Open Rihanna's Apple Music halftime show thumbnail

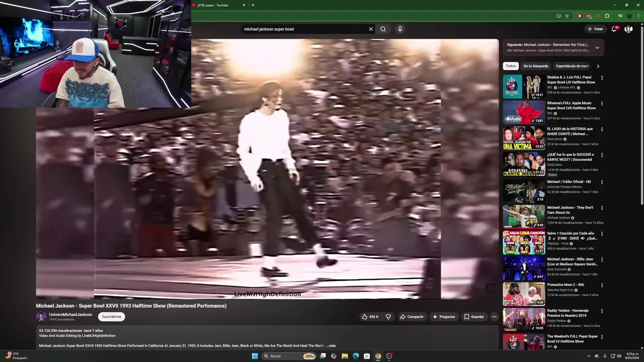pyautogui.click(x=524, y=112)
